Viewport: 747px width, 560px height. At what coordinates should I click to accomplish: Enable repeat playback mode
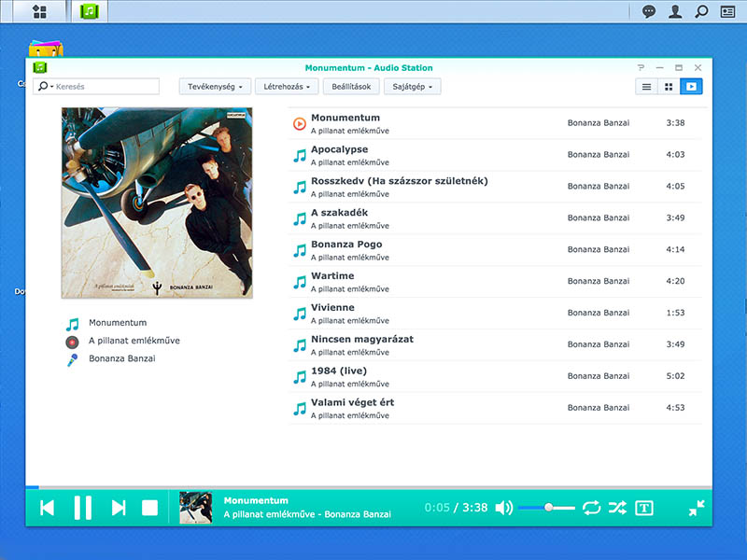click(592, 508)
